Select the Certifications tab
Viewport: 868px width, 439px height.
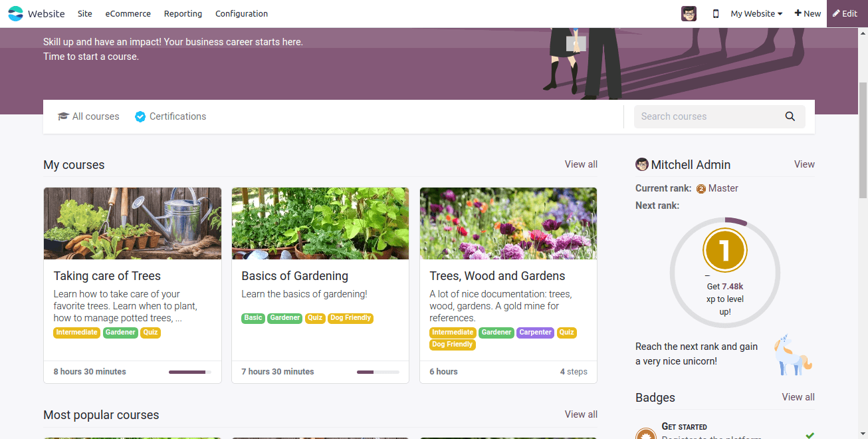pyautogui.click(x=171, y=116)
